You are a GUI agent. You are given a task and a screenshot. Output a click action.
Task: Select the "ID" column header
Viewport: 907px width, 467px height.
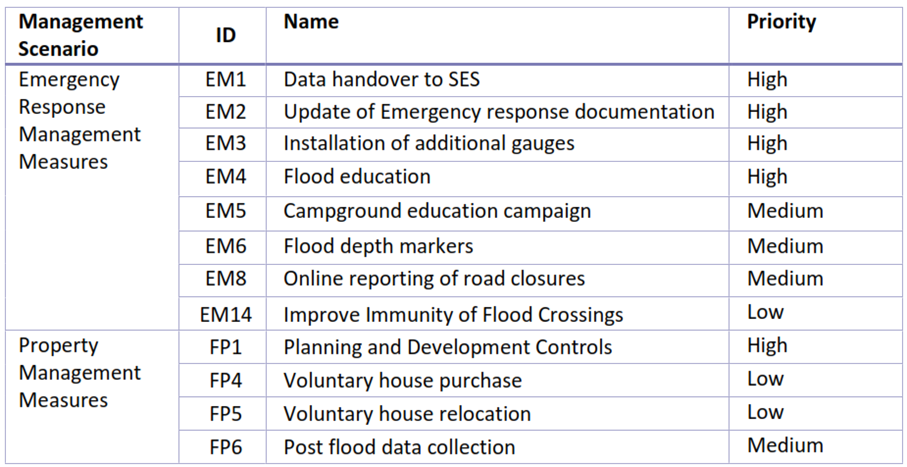[225, 35]
